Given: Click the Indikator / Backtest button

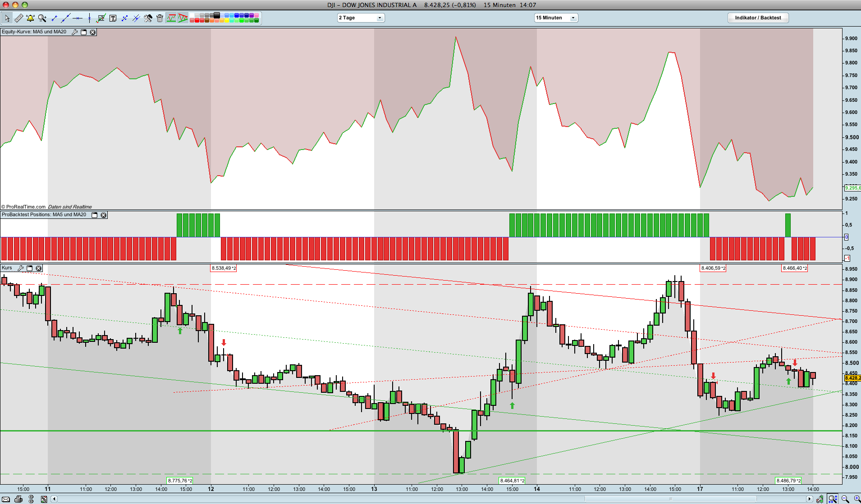Looking at the screenshot, I should (x=758, y=18).
